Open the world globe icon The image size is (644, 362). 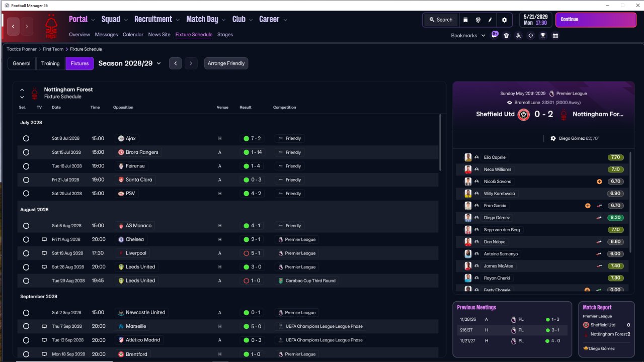478,20
